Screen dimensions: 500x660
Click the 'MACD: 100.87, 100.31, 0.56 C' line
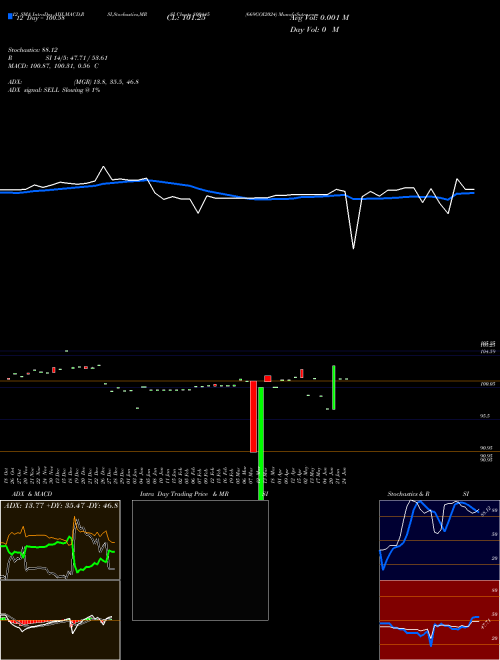(53, 66)
